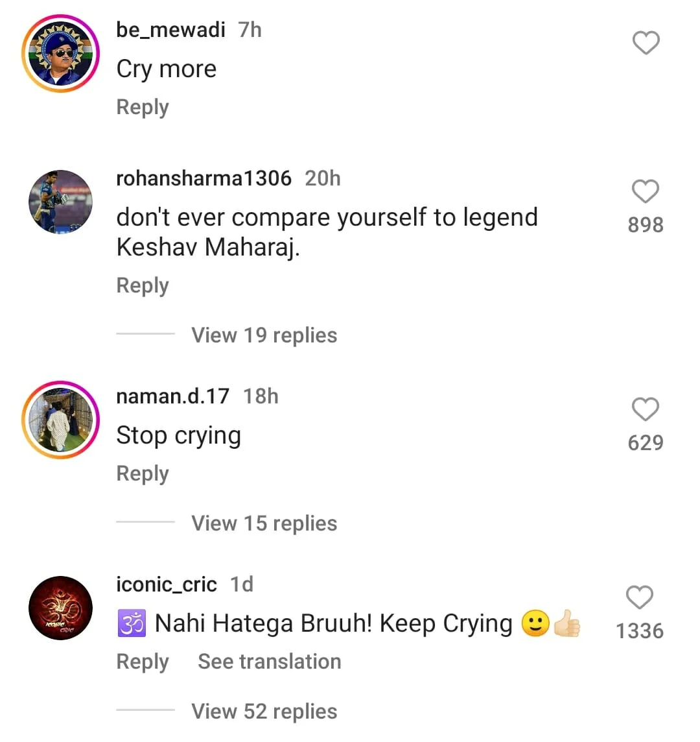Reply to rohansharma1306's comment
Screen dimensions: 700x742
point(143,285)
